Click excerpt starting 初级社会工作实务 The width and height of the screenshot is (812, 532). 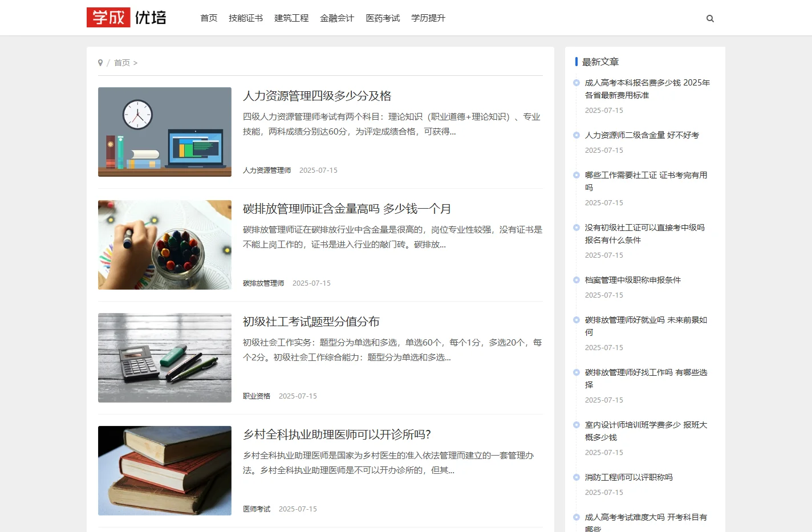(393, 350)
